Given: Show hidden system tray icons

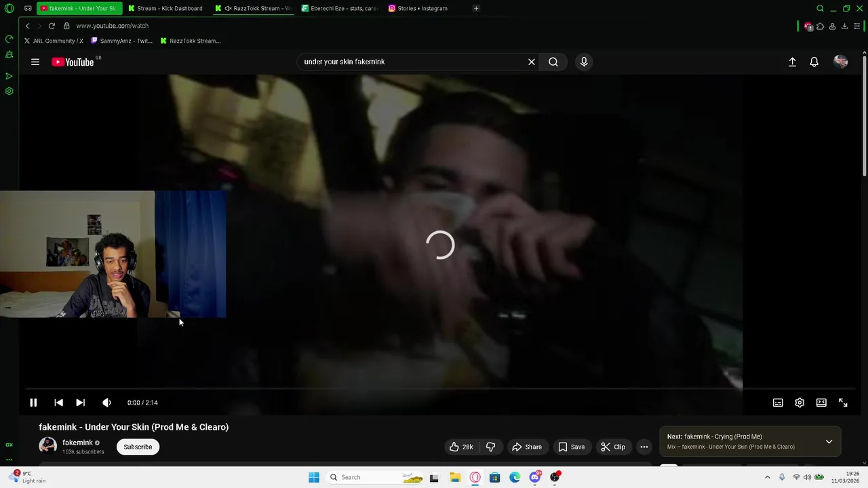Looking at the screenshot, I should [767, 477].
